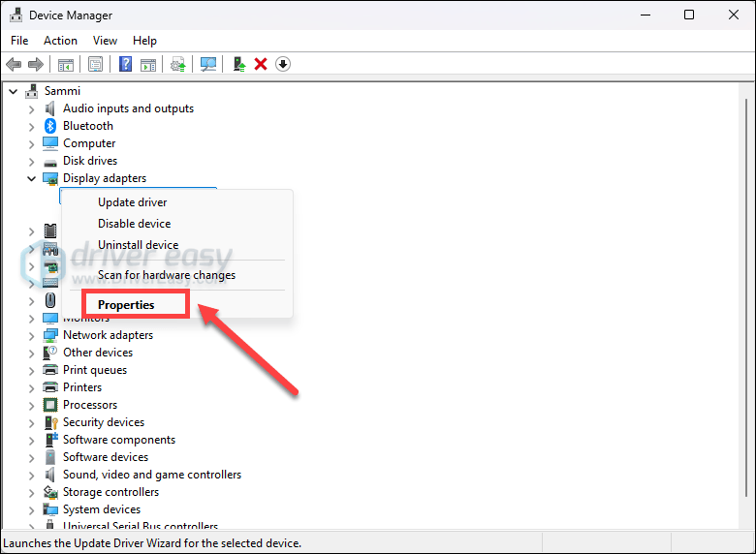Expand Sound, video and game controllers
The image size is (756, 554).
pyautogui.click(x=31, y=475)
